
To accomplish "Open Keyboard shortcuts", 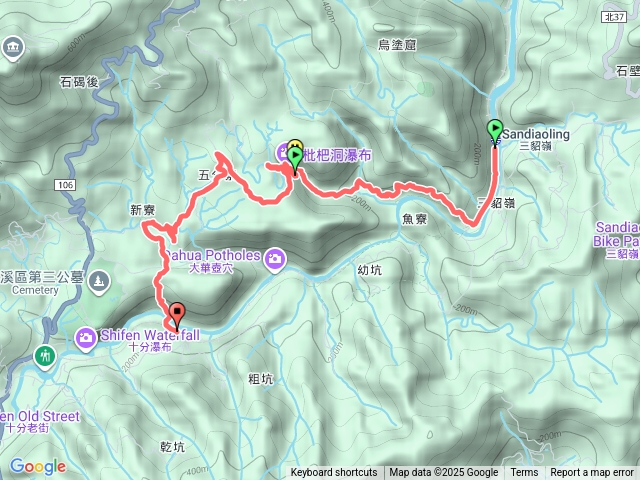I will click(x=333, y=473).
